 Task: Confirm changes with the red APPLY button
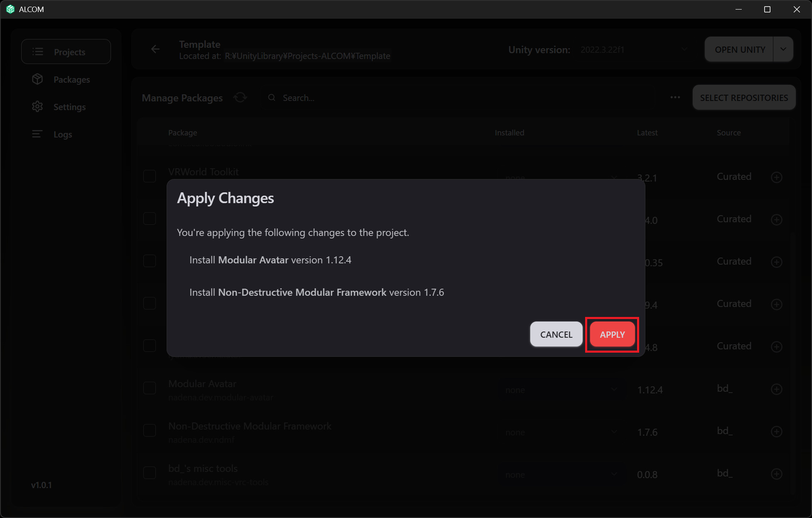[612, 334]
